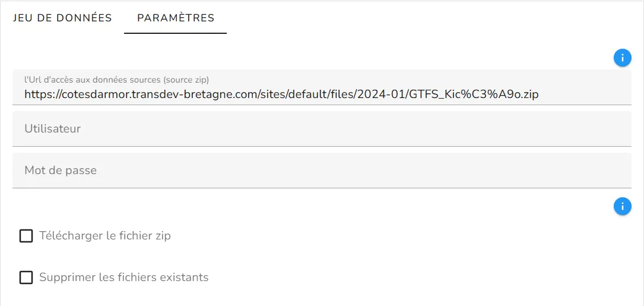Switch to the JEU DE DONNÉES tab
644x306 pixels.
coord(62,18)
